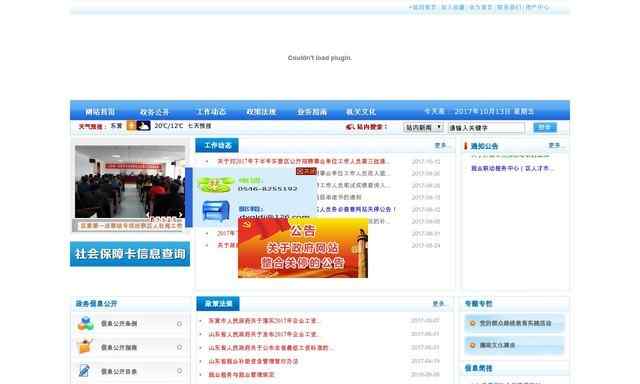
Task: Click the blue mailbox icon in popup
Action: 216,211
